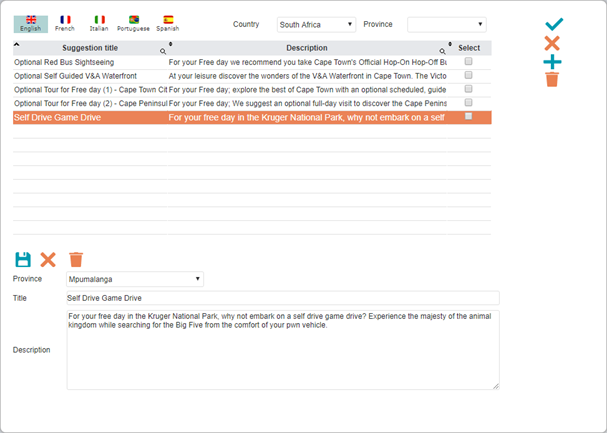607x433 pixels.
Task: Cancel edit with orange X beside save
Action: 48,260
